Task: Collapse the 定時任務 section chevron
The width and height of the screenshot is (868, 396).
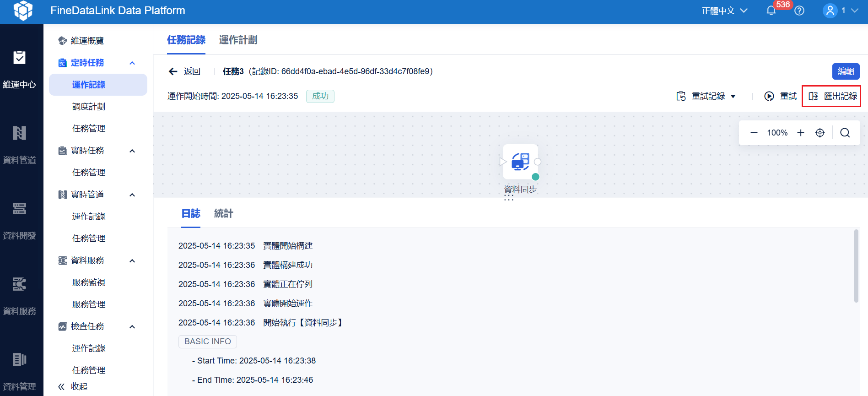Action: coord(132,63)
